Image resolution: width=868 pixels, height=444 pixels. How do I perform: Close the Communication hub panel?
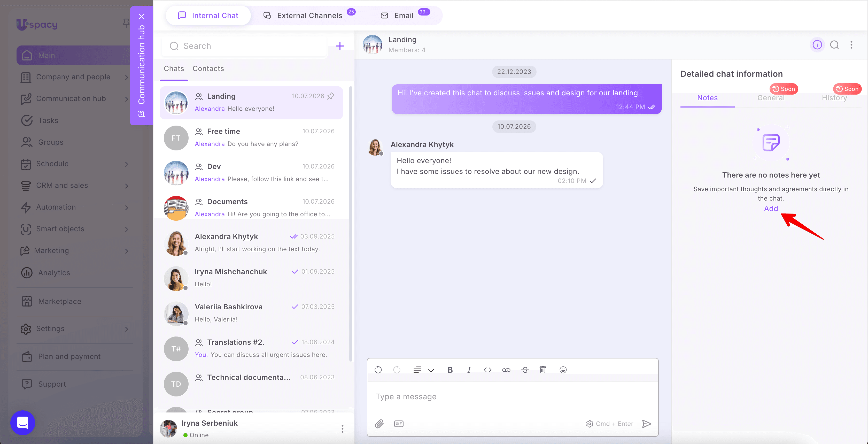[x=142, y=17]
